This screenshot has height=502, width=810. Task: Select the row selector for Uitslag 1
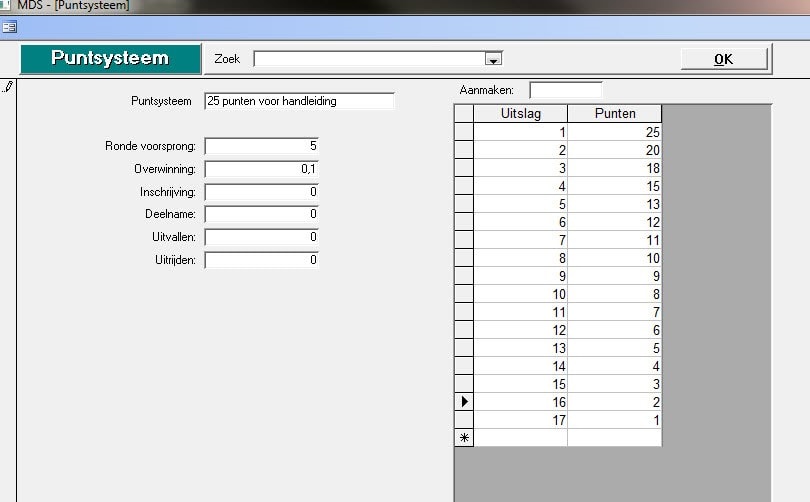pyautogui.click(x=464, y=132)
